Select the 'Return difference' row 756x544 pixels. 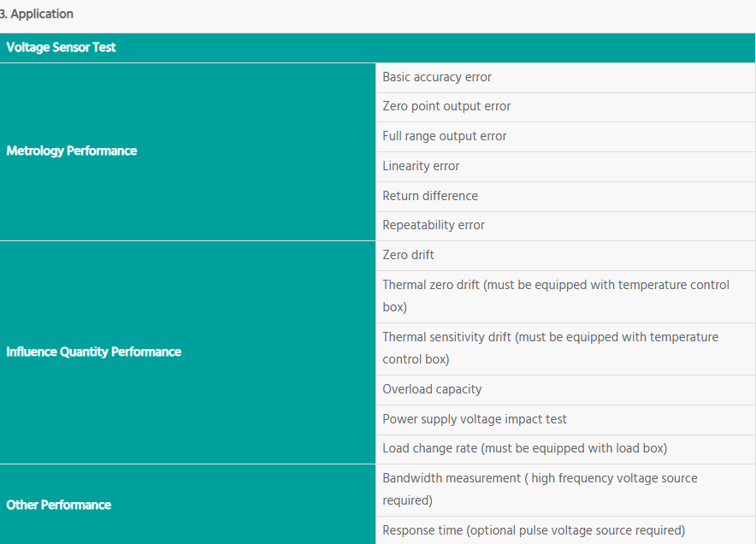pyautogui.click(x=430, y=196)
